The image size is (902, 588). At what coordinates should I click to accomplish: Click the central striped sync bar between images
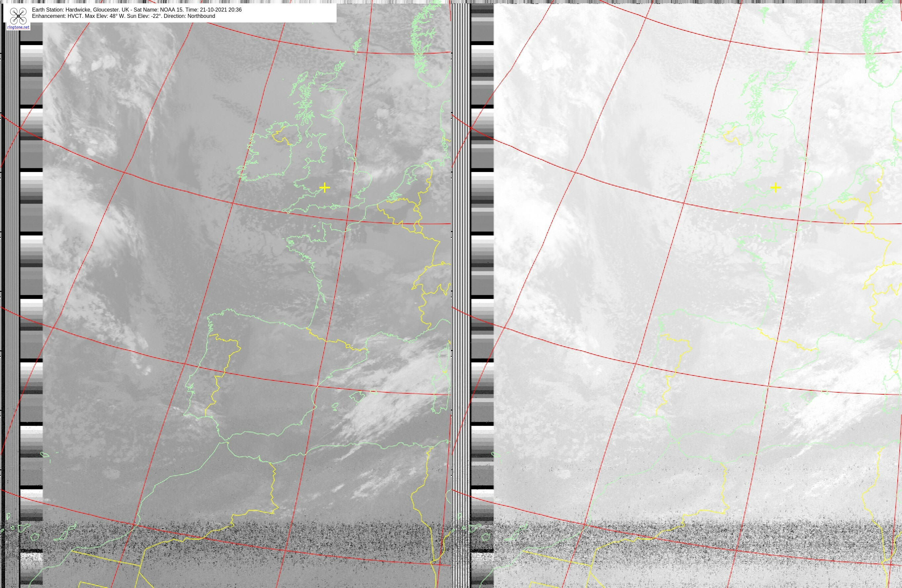[x=461, y=295]
